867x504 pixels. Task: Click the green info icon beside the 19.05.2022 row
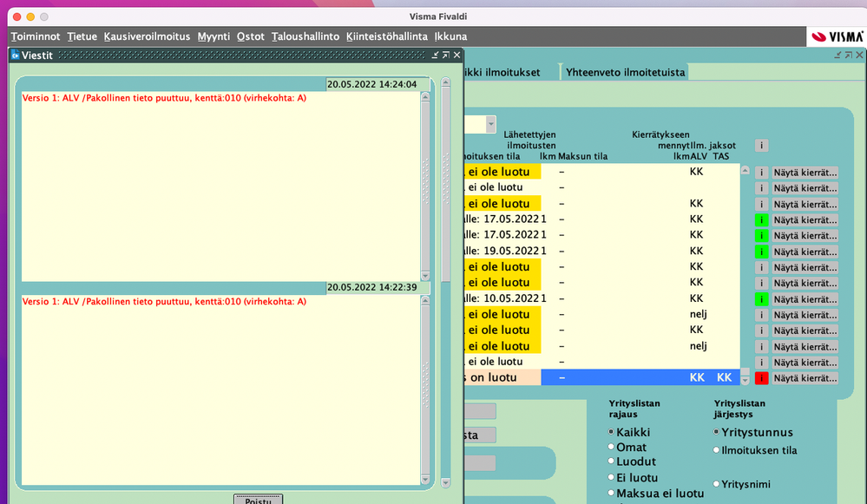click(761, 252)
